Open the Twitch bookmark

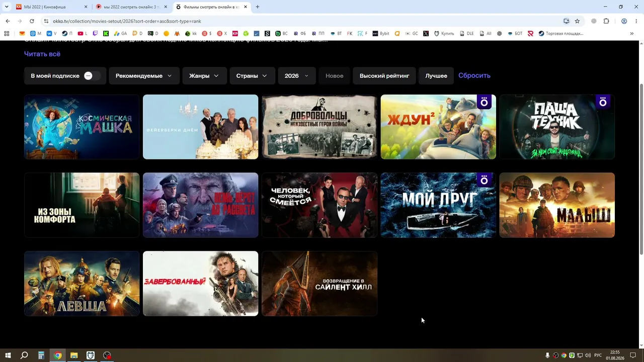pos(95,34)
